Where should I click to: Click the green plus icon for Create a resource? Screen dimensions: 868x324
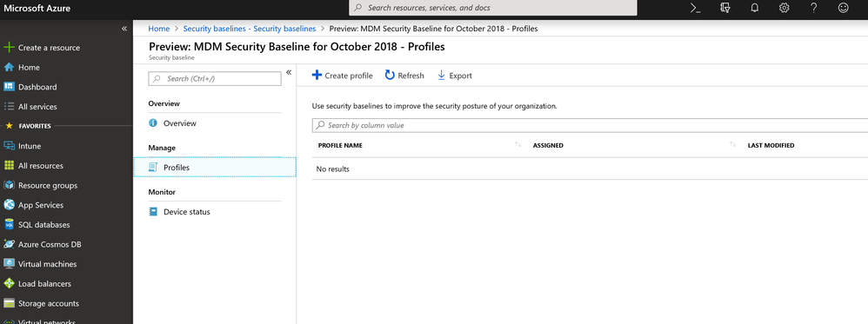point(9,48)
